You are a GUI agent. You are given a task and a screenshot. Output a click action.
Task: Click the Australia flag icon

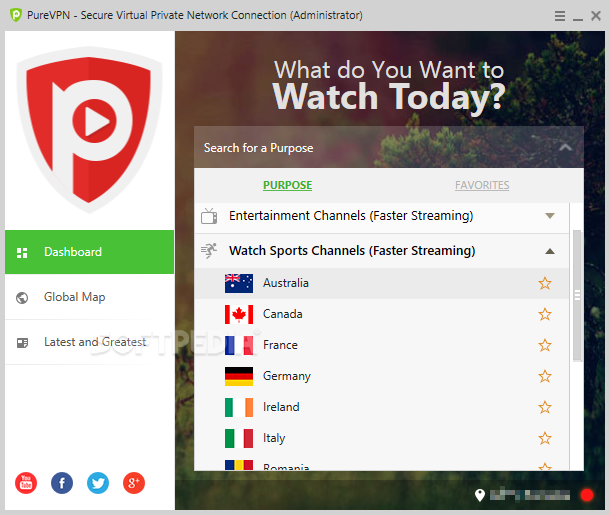point(239,283)
